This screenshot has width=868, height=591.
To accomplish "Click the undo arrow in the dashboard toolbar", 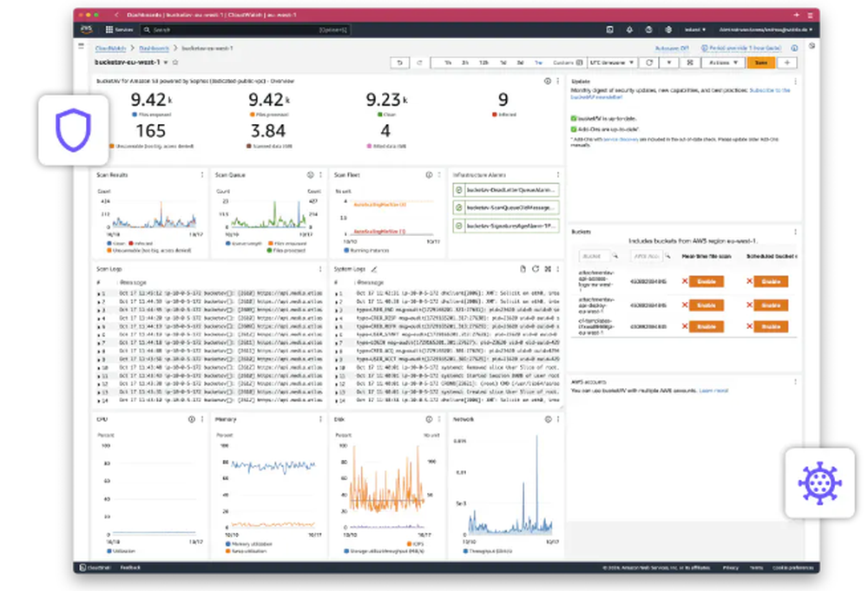I will (x=399, y=62).
